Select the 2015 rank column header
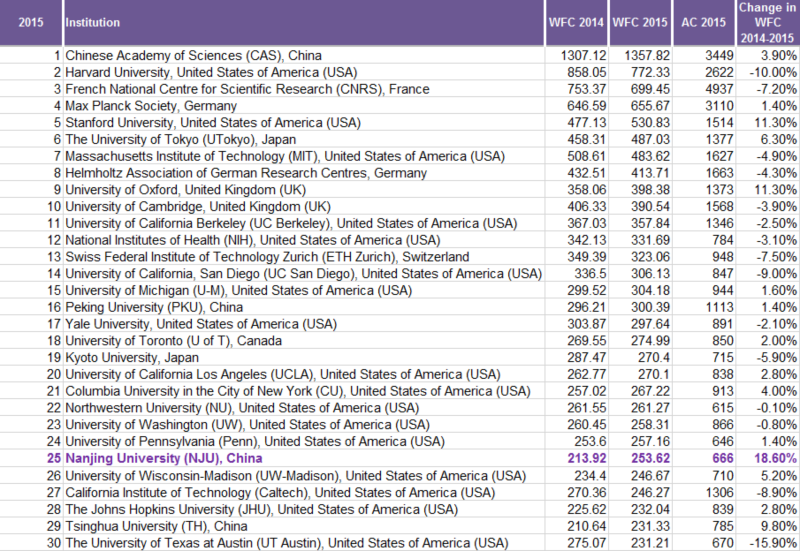800x551 pixels. (x=30, y=21)
